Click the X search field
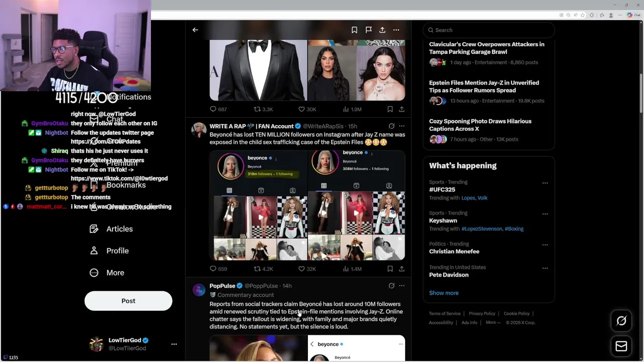Screen dimensions: 644x362 (489, 30)
